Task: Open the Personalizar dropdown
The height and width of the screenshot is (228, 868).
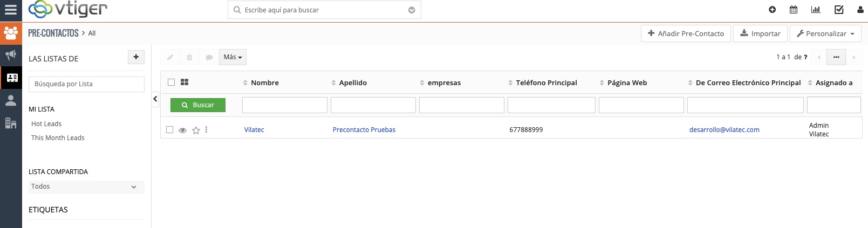Action: (825, 33)
